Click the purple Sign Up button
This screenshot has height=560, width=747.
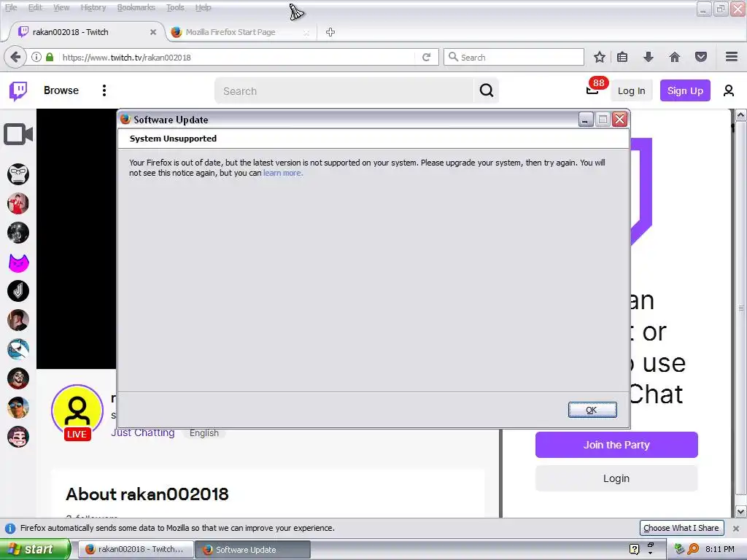pos(685,90)
